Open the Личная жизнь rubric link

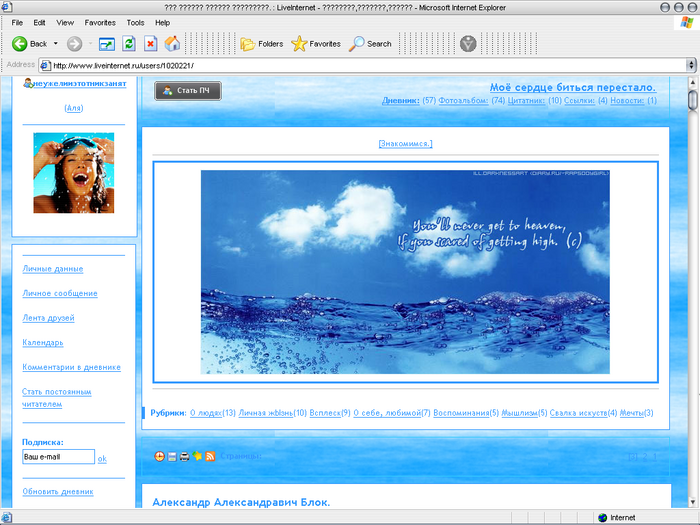click(x=266, y=413)
